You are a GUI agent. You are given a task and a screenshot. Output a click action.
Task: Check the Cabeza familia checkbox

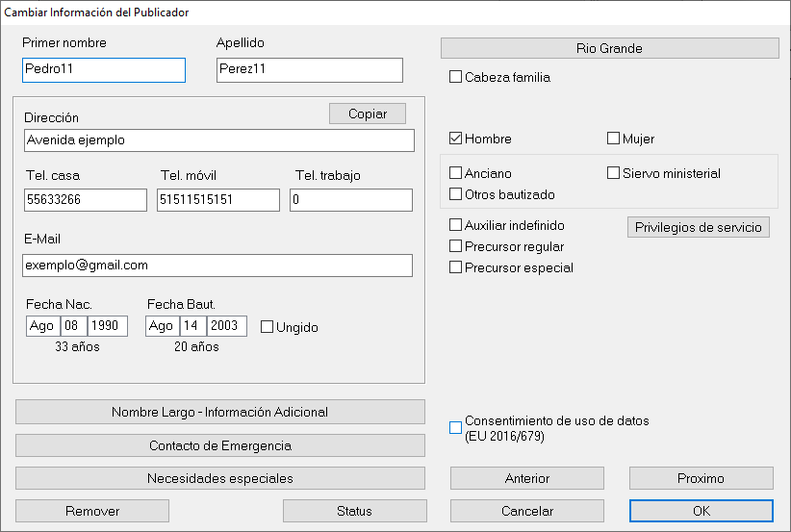456,77
